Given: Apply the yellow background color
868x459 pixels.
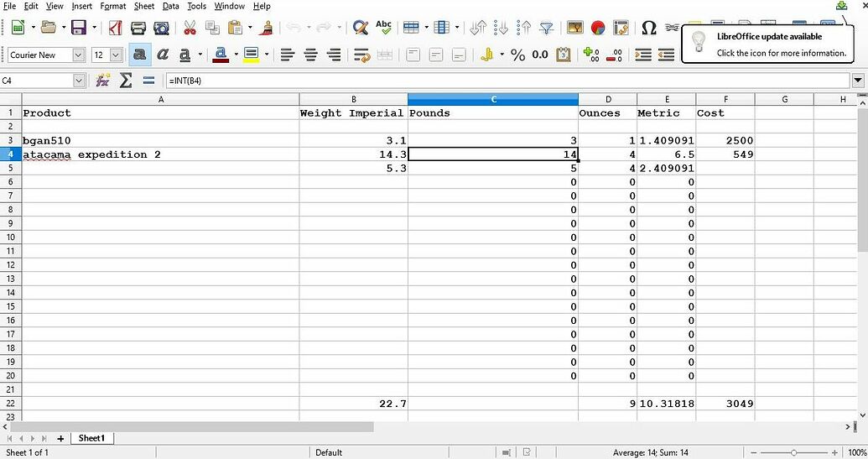Looking at the screenshot, I should [252, 55].
